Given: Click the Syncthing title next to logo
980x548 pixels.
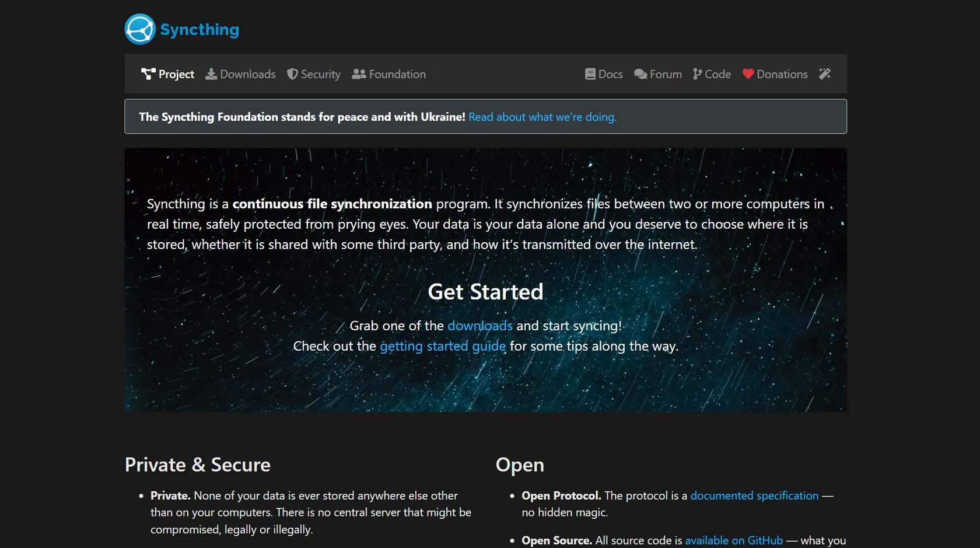Looking at the screenshot, I should (x=199, y=29).
